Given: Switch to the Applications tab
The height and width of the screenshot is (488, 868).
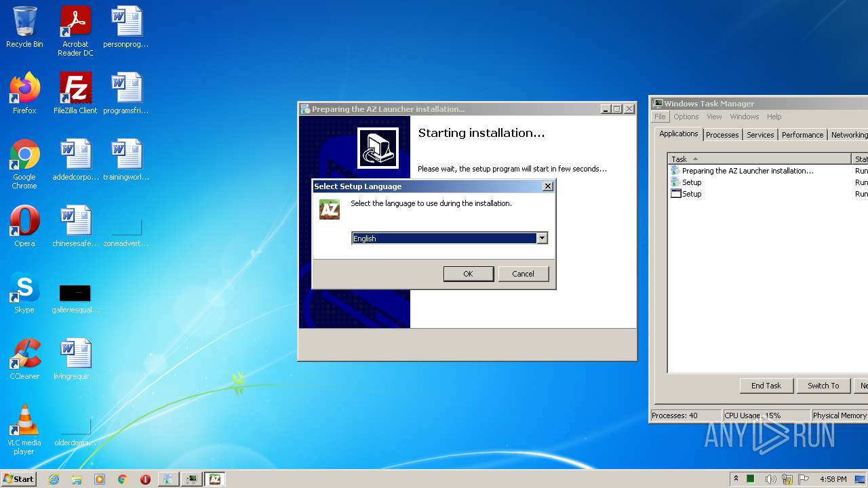Looking at the screenshot, I should pos(678,134).
